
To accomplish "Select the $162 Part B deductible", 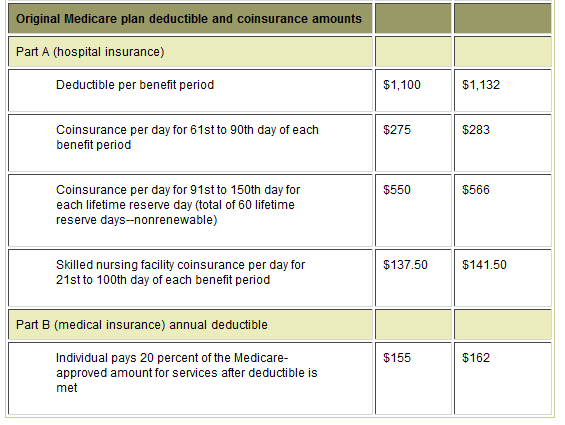I will point(476,358).
